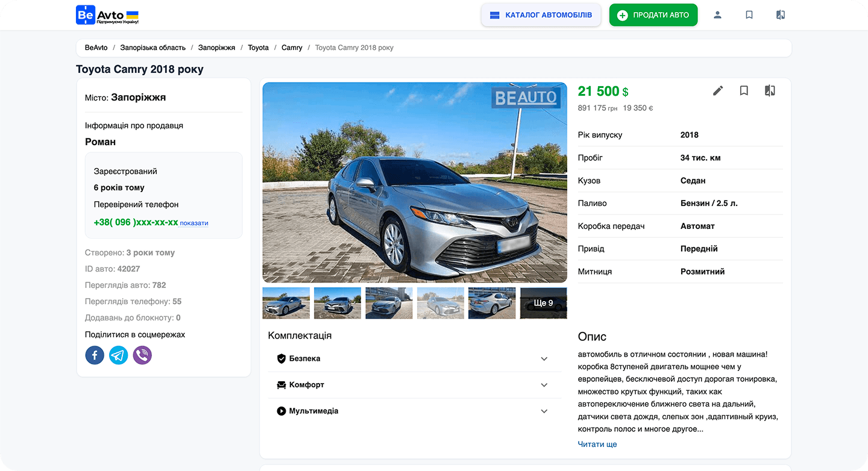Share the listing via Telegram
The image size is (868, 471).
(119, 355)
